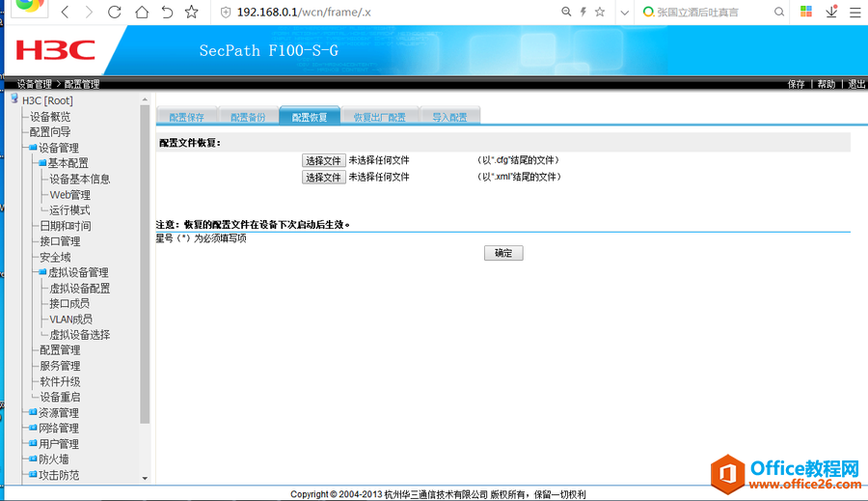
Task: Click the navigation tree scrollbar thumb
Action: (x=145, y=264)
